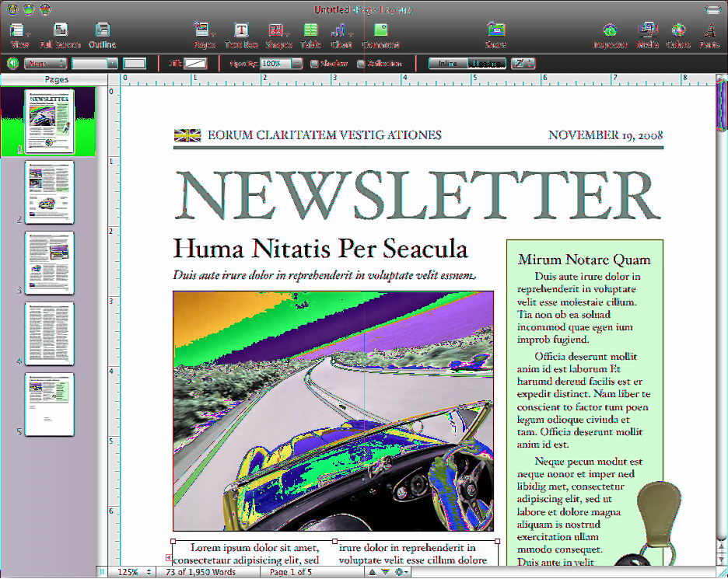The height and width of the screenshot is (579, 728).
Task: Click the Full Screen toolbar icon
Action: [61, 35]
